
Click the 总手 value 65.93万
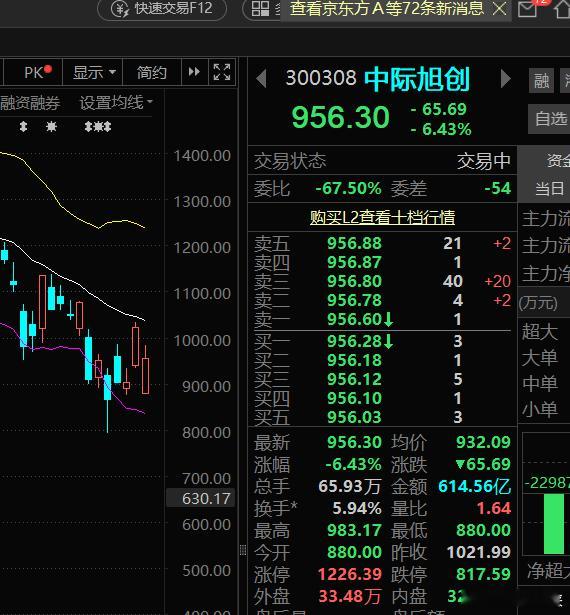coord(350,486)
